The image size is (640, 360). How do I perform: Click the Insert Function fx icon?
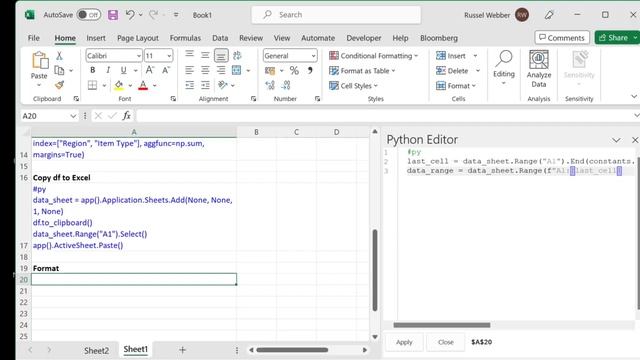coord(127,116)
